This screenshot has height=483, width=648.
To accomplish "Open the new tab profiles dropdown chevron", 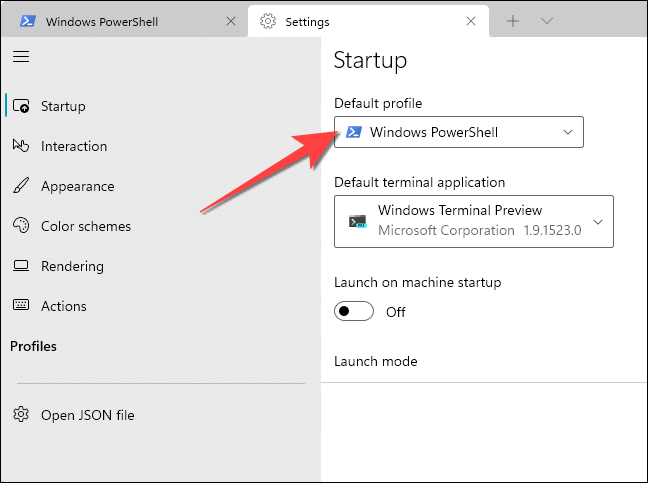I will (547, 21).
